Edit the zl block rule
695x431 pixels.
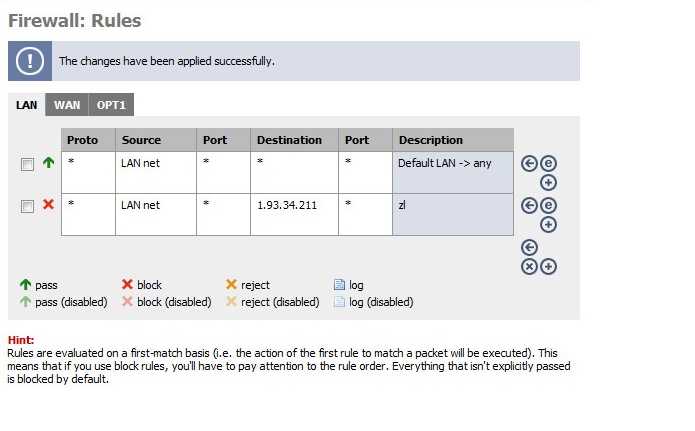[x=548, y=206]
